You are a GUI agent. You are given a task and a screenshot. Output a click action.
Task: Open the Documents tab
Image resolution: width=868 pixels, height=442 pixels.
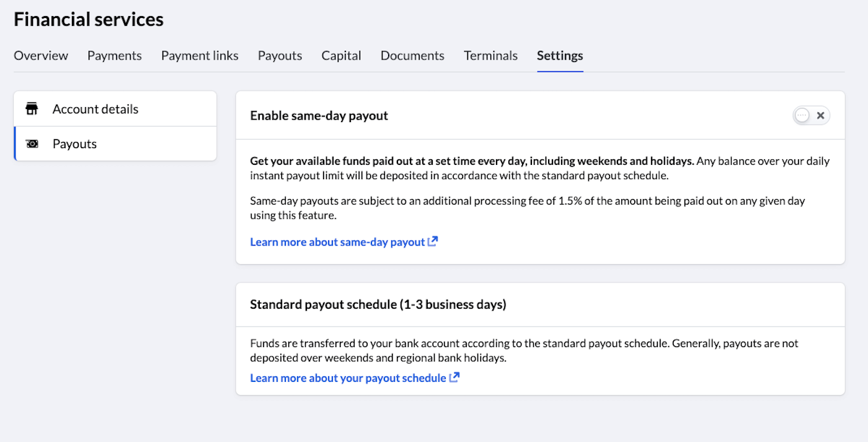(x=412, y=56)
